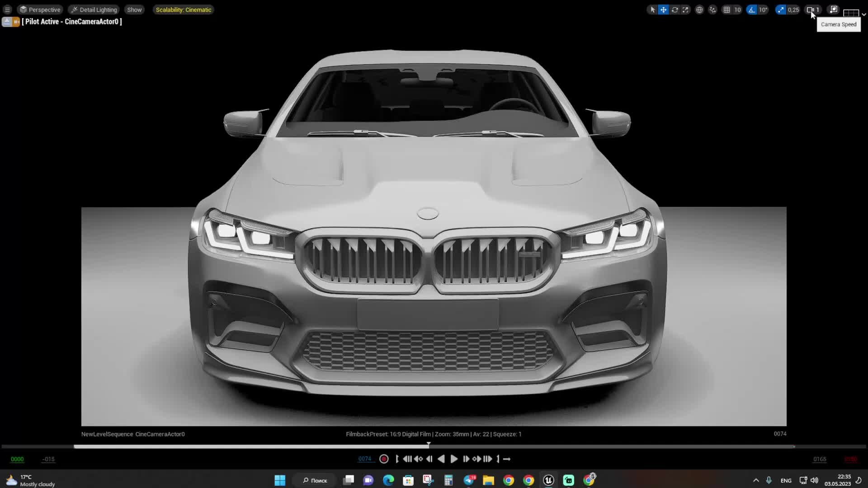Open the Show flags dropdown
Screen dimensions: 868x488
[x=134, y=9]
